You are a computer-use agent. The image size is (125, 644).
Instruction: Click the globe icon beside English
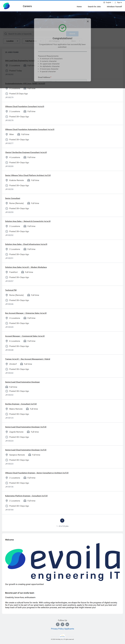click(104, 2)
